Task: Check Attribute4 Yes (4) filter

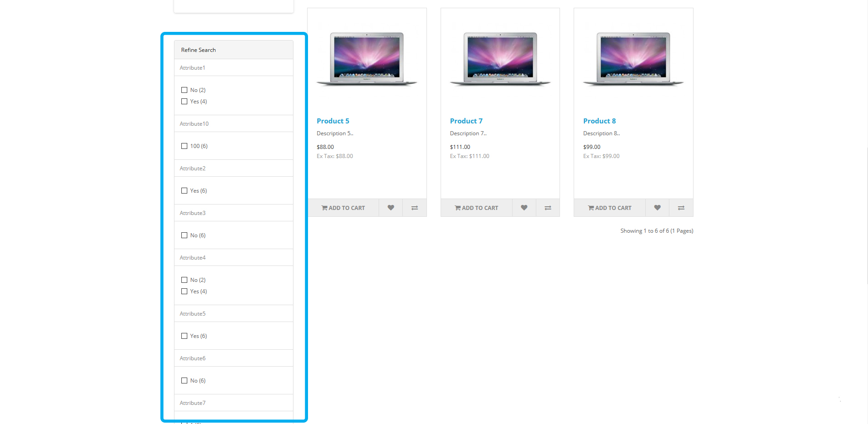Action: pyautogui.click(x=184, y=291)
